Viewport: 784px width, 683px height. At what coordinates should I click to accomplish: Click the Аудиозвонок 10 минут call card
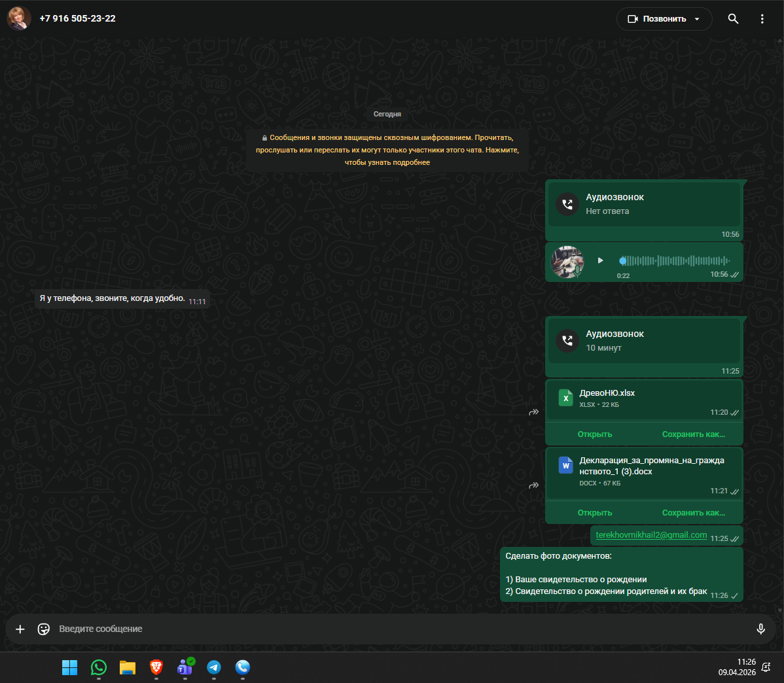[644, 340]
